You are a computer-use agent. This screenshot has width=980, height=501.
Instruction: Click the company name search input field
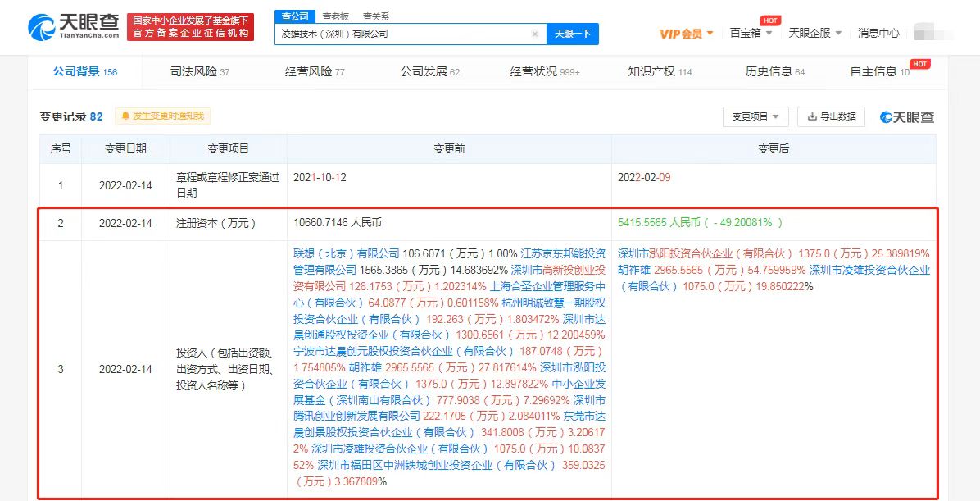coord(402,34)
